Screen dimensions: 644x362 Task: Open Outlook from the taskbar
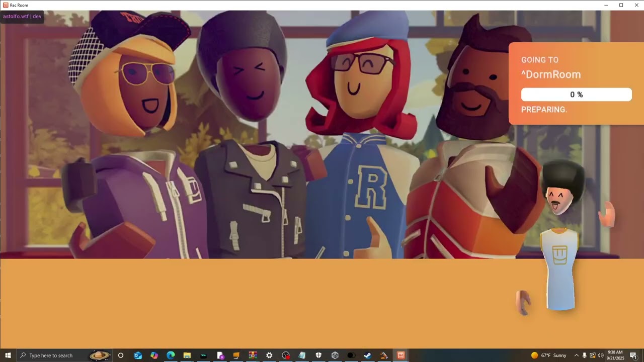[x=138, y=355]
